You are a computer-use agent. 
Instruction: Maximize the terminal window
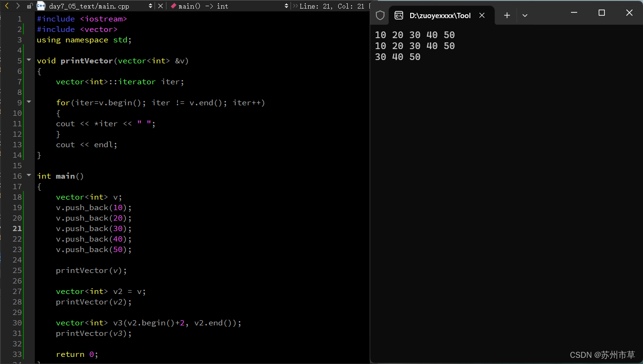click(x=602, y=13)
